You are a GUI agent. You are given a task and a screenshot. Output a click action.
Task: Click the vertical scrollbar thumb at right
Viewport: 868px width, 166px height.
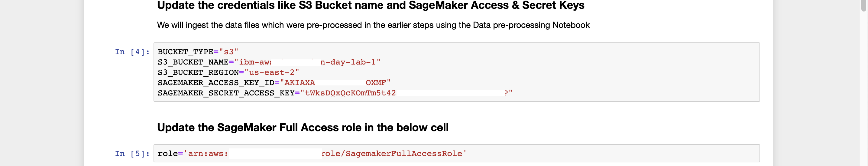click(x=864, y=6)
